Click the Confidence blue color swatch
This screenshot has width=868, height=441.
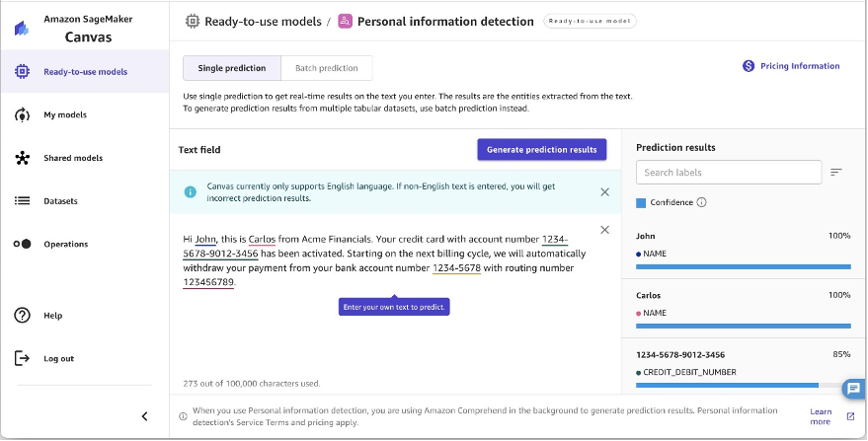[x=641, y=203]
